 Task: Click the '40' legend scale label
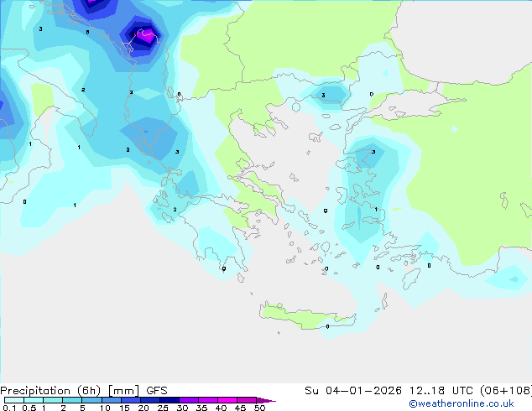221,408
